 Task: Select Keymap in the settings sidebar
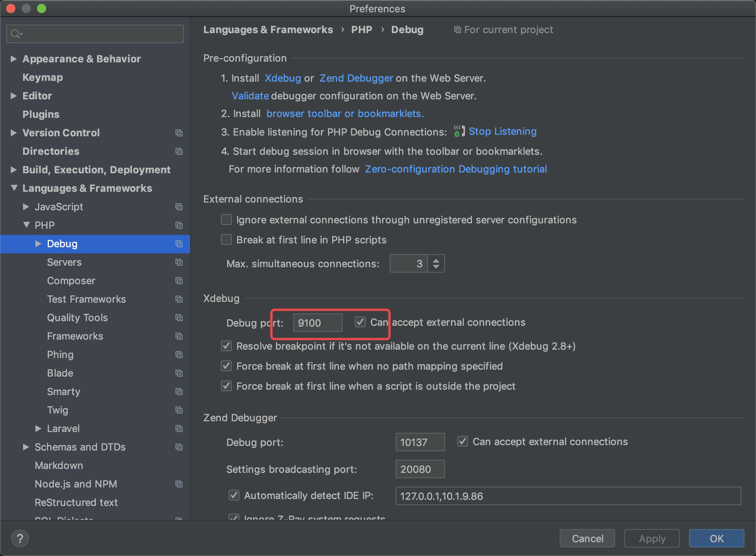[x=43, y=77]
